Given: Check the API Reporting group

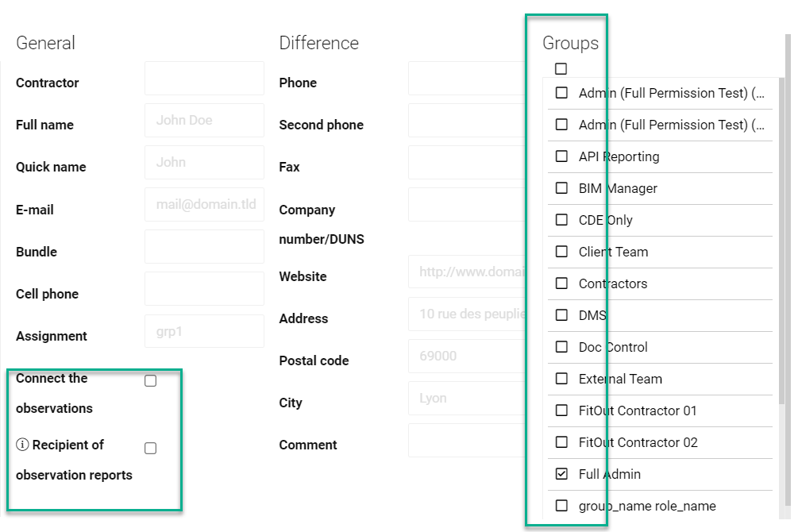Looking at the screenshot, I should (561, 156).
